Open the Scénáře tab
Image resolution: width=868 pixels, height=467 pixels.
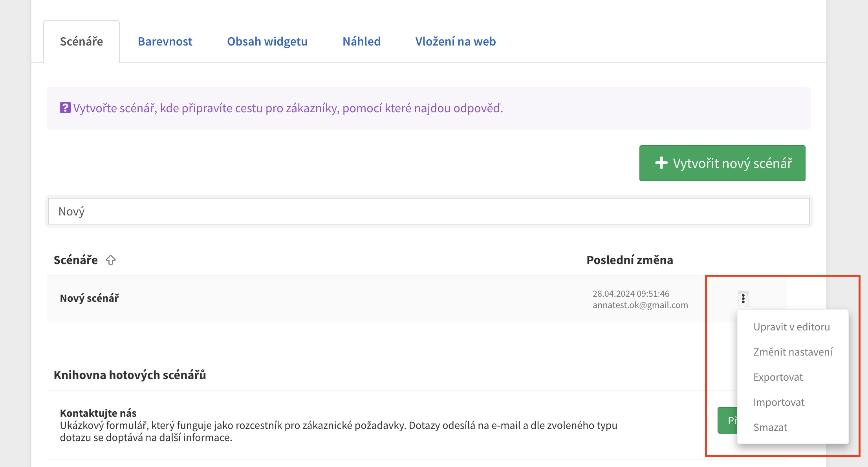81,42
